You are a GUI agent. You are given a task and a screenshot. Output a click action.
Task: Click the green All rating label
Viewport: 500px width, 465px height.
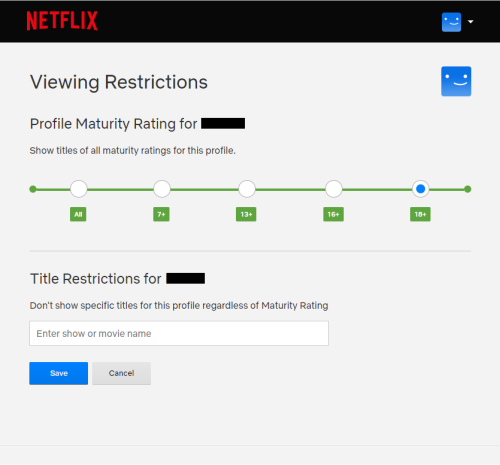tap(78, 214)
